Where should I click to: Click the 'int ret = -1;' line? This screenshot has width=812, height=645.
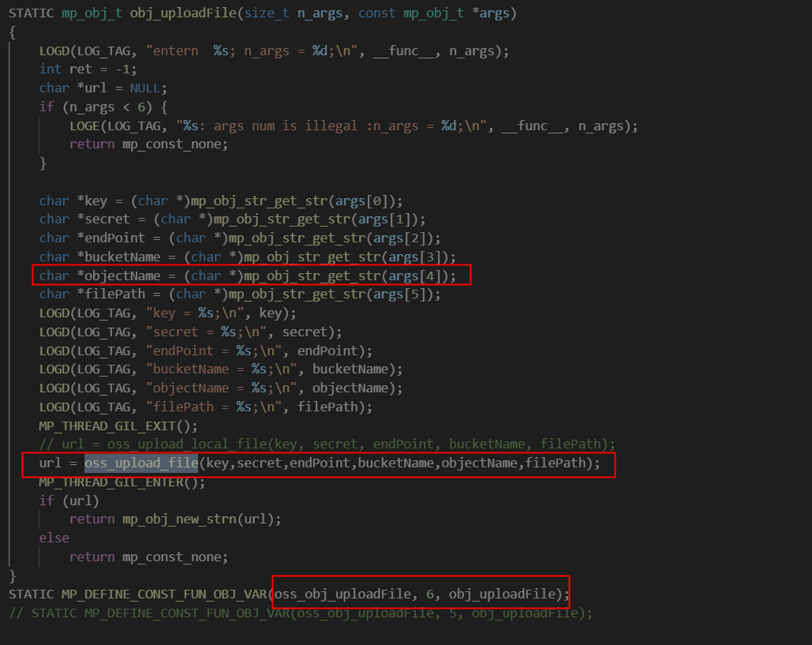pyautogui.click(x=88, y=69)
